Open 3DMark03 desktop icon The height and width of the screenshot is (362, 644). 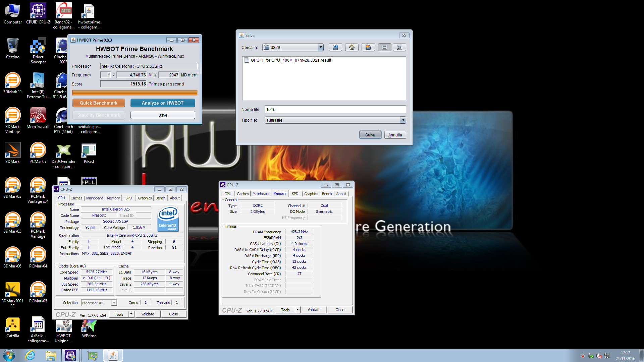(13, 188)
